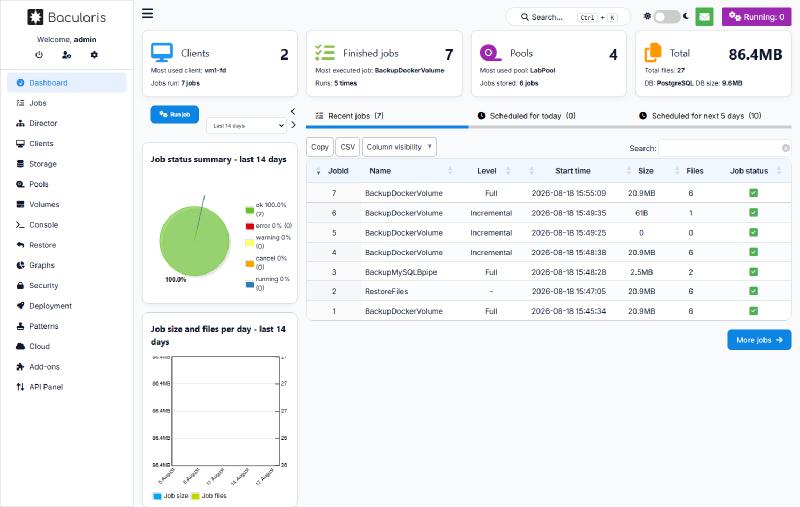Click the Deployment rocket icon
Screen dimensions: 800x507
tap(20, 306)
